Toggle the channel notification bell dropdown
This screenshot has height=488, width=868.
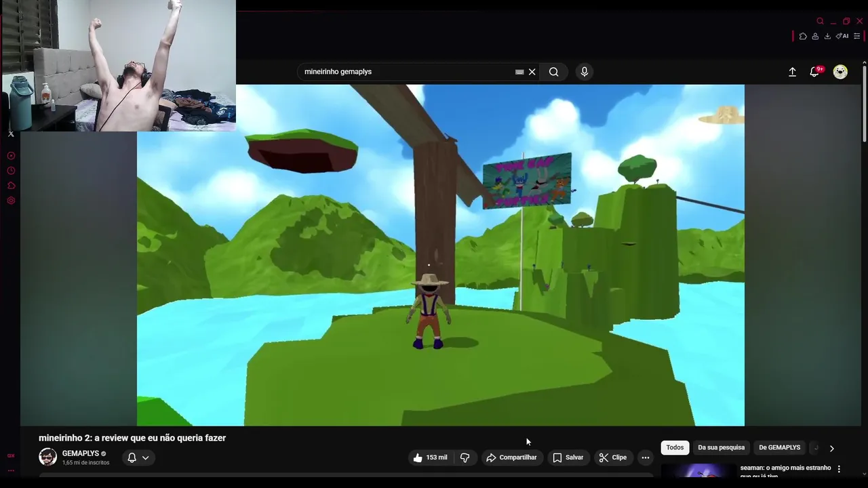pos(138,457)
